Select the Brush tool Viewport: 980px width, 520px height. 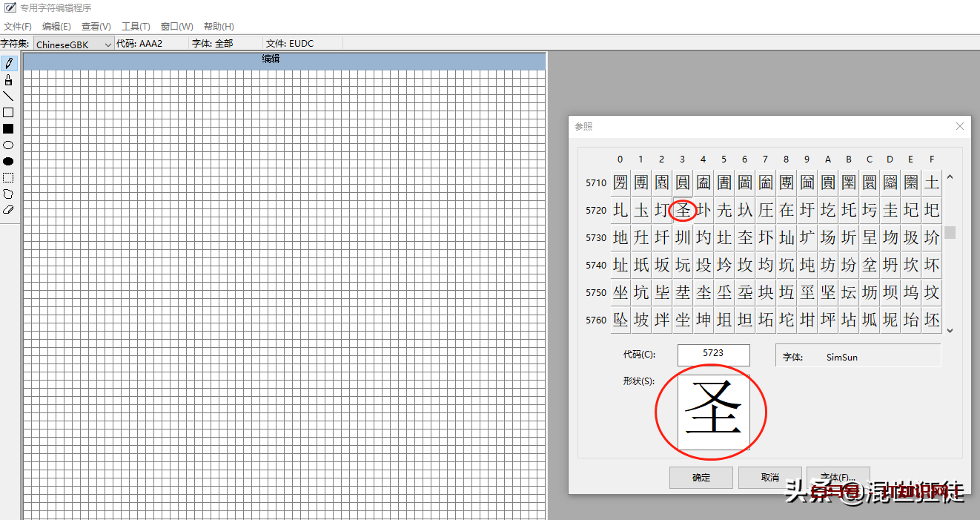[9, 79]
